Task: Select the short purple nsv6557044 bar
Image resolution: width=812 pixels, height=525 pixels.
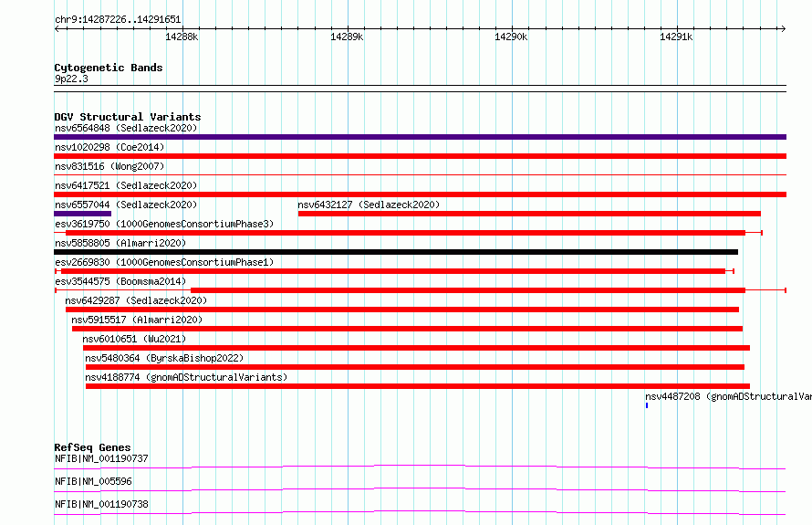Action: [82, 214]
